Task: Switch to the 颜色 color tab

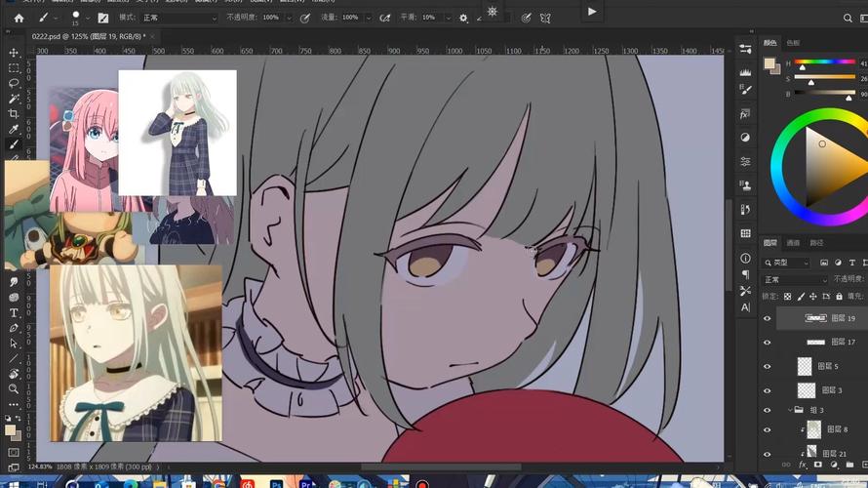Action: pos(770,43)
